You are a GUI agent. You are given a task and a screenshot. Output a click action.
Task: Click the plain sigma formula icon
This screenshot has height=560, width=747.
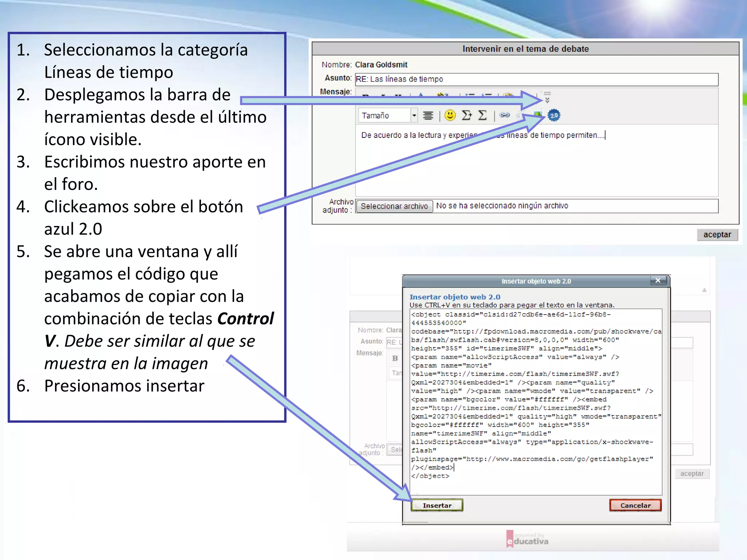click(482, 116)
